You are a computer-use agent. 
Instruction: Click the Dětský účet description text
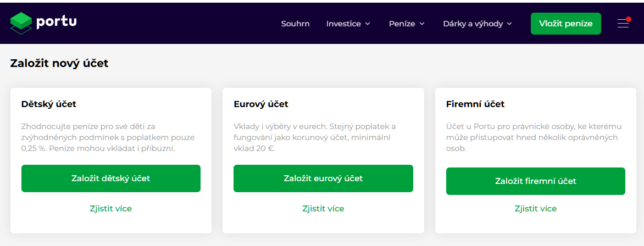(108, 137)
